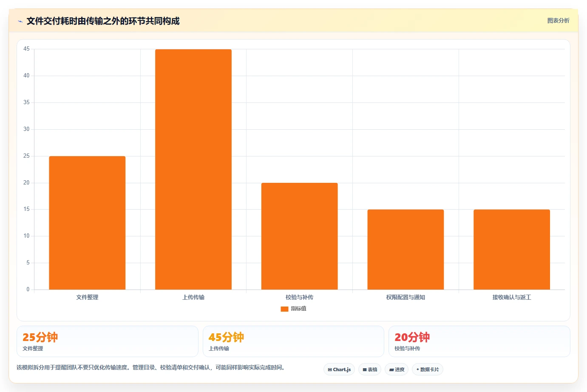The width and height of the screenshot is (587, 392).
Task: Click the 指标值 legend label
Action: coord(298,309)
